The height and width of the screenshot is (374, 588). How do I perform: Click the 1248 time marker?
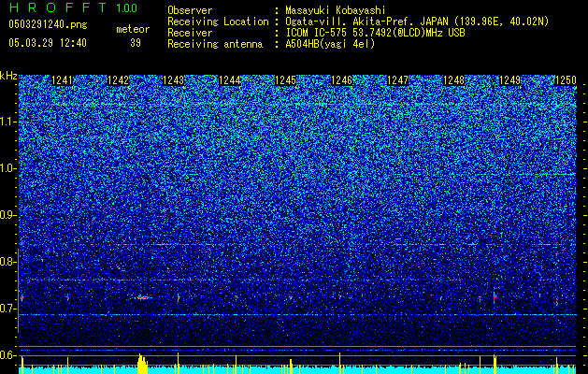pos(453,80)
